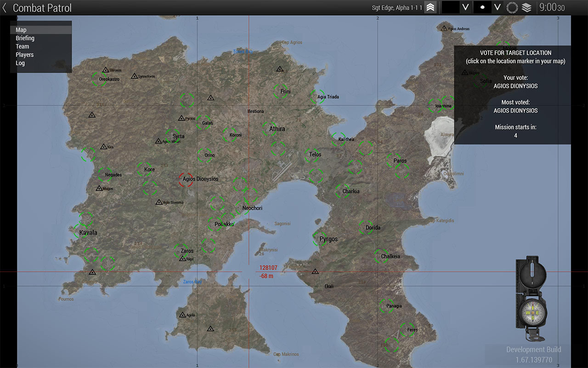Vote for the Telos location marker
Image resolution: width=588 pixels, height=368 pixels.
pyautogui.click(x=311, y=155)
